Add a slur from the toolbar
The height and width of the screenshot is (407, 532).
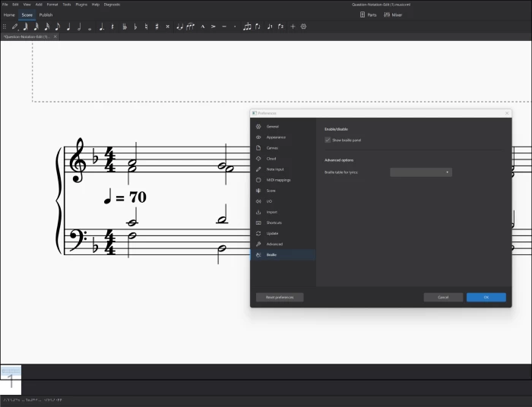click(190, 27)
